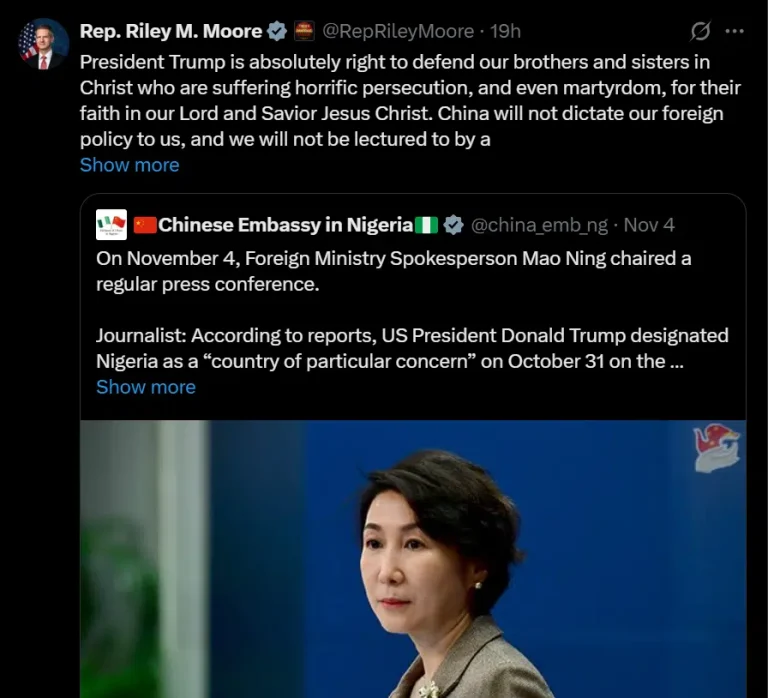Expand the quoted embassy post with Show more
768x698 pixels.
[x=145, y=387]
